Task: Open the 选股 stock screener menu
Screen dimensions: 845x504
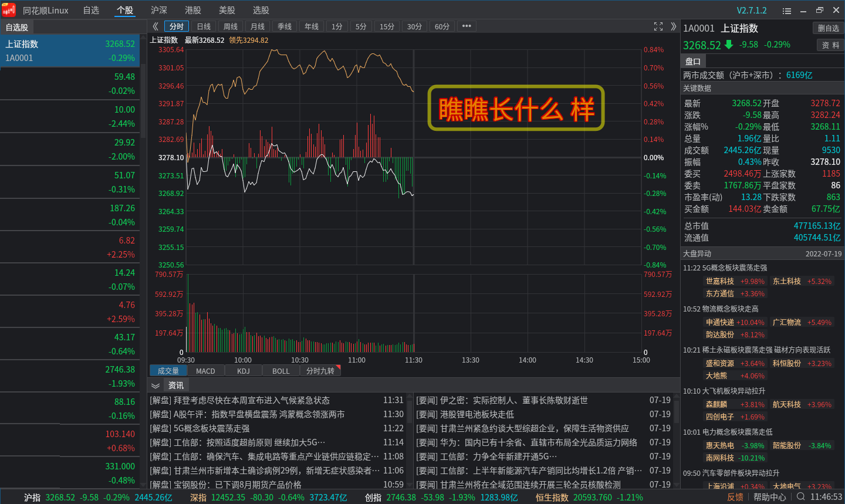Action: click(261, 10)
